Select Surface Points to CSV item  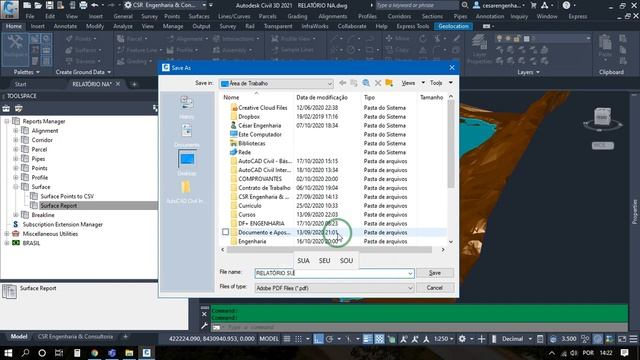coord(67,196)
